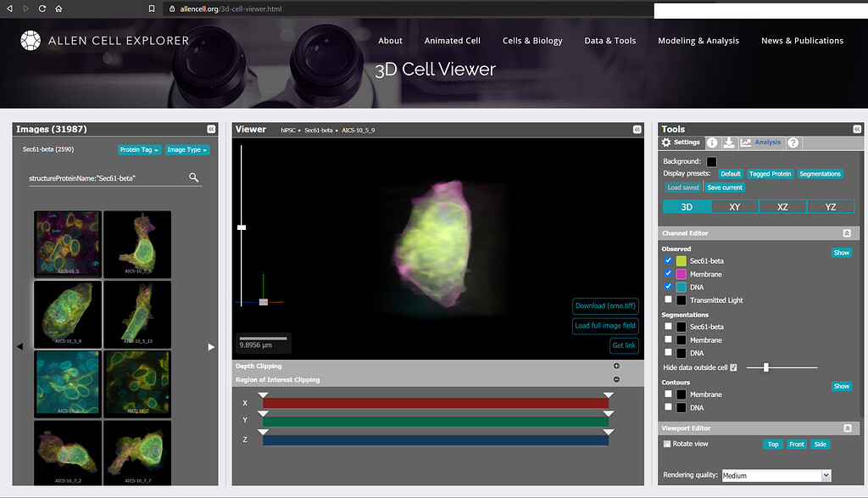Expand Depth Clipping using the plus icon
The height and width of the screenshot is (498, 868).
tap(616, 366)
